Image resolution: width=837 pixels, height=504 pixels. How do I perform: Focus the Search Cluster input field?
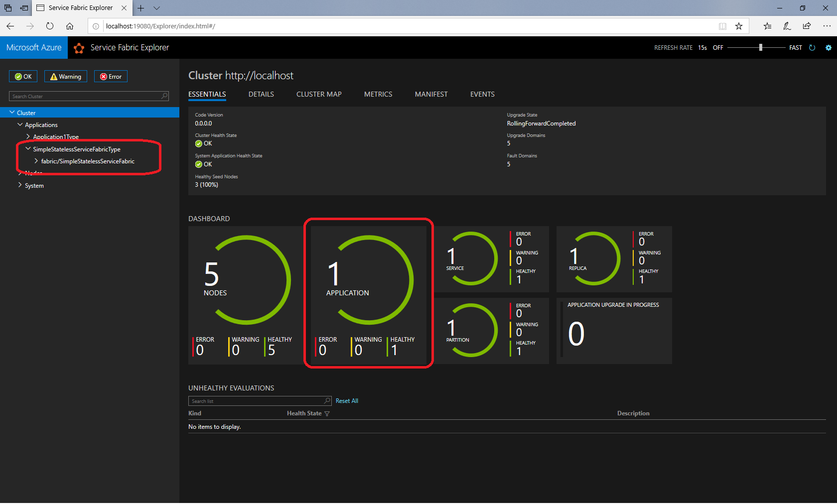(x=89, y=96)
